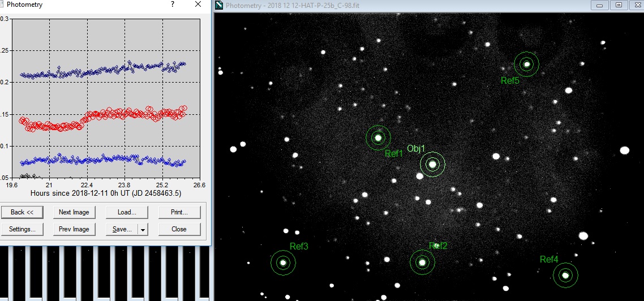Select the Ref4 reference star aperture

(x=565, y=276)
